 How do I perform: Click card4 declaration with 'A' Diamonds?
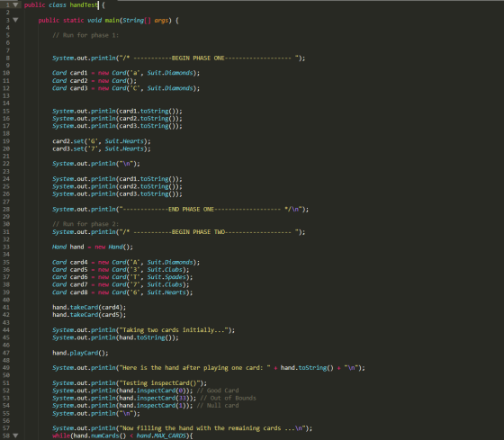coord(126,262)
